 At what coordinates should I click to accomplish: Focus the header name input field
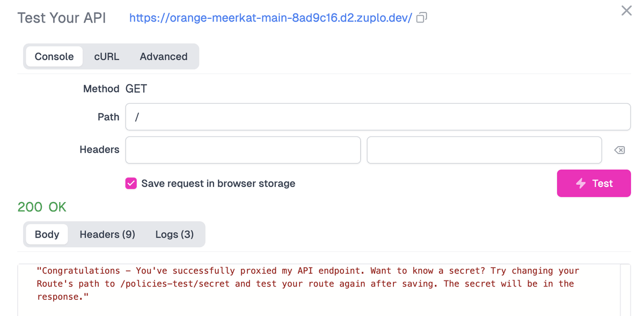[243, 150]
